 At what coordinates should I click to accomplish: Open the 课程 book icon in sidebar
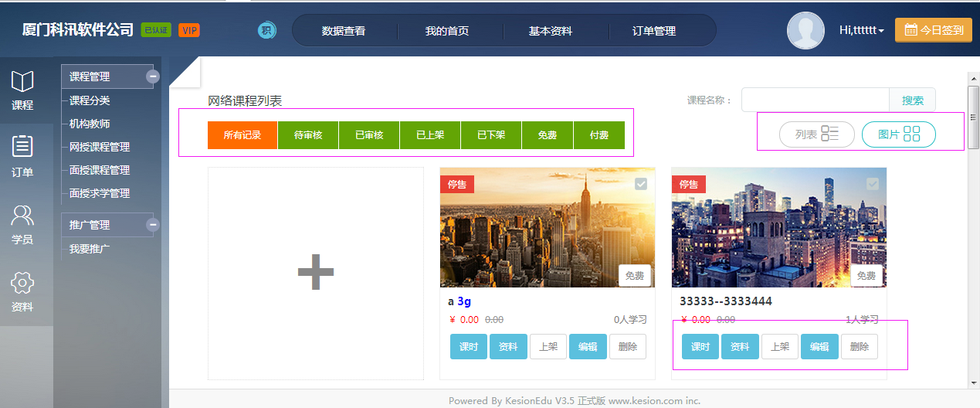tap(22, 82)
